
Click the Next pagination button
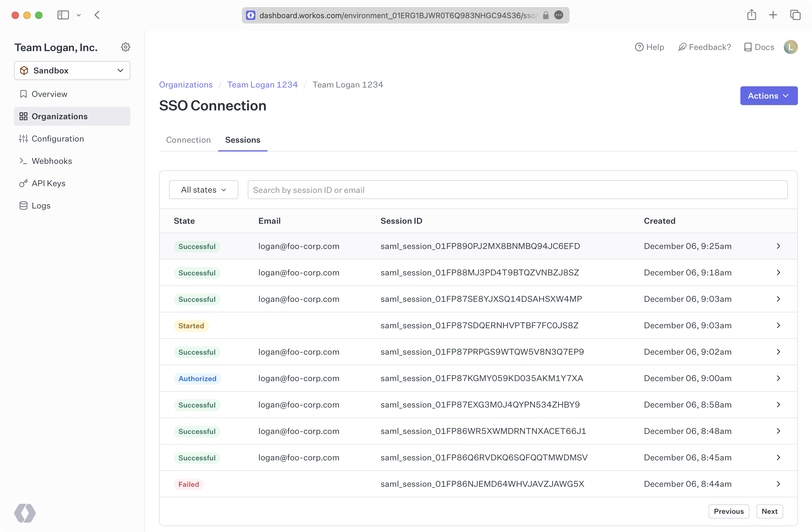click(x=769, y=511)
